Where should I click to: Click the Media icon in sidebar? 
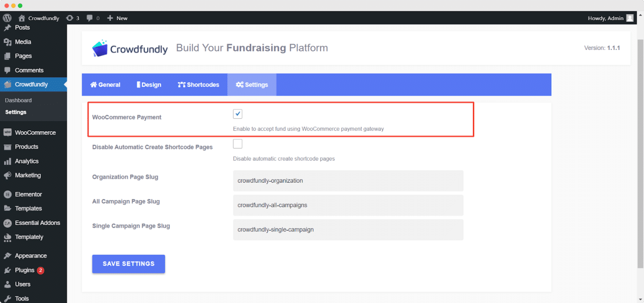(8, 42)
